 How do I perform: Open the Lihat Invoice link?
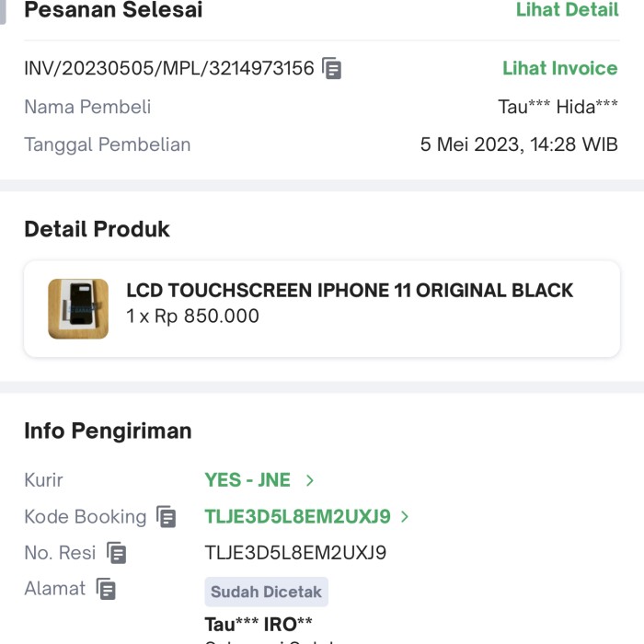(x=559, y=68)
